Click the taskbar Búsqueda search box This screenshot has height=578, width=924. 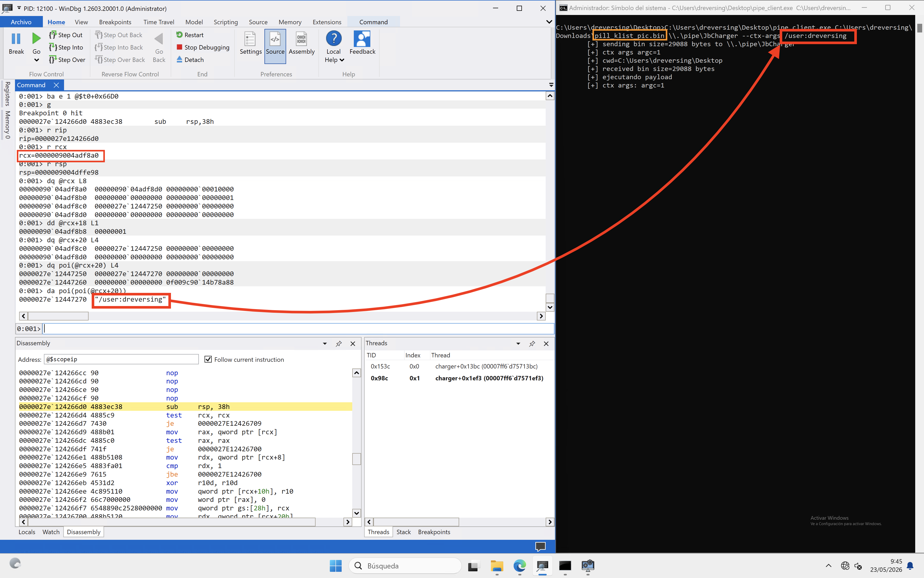coord(405,565)
